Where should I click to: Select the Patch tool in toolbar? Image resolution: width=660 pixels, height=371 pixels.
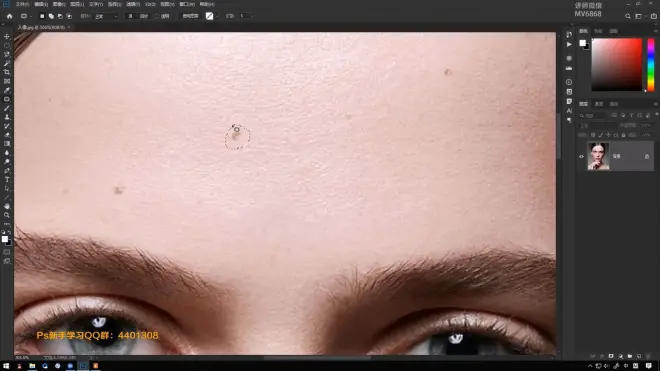pyautogui.click(x=7, y=99)
